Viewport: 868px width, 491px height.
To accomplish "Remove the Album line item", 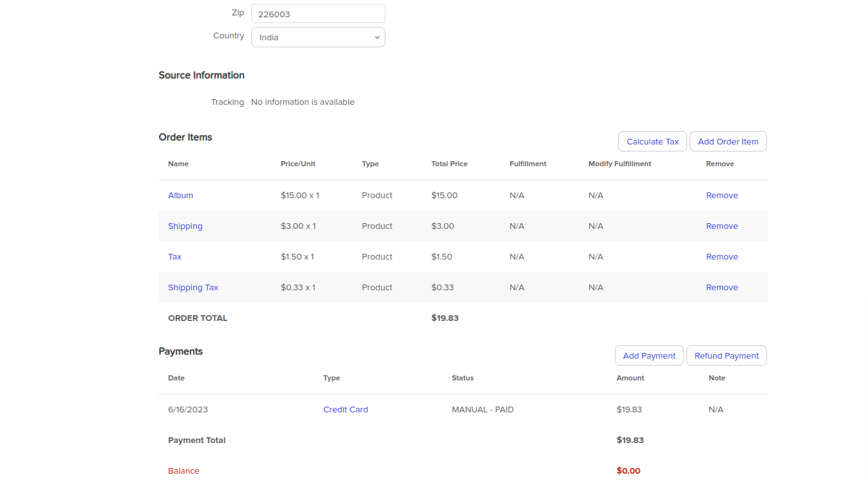I will click(722, 195).
